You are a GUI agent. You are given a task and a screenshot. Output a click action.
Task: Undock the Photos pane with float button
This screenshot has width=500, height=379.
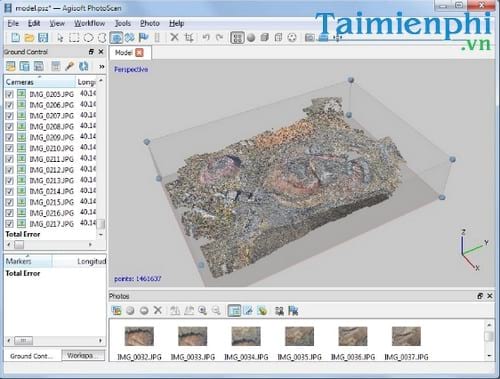(x=480, y=296)
